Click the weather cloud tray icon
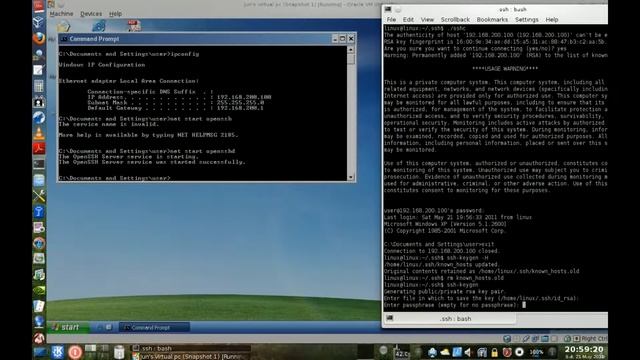The width and height of the screenshot is (640, 360). point(444,352)
